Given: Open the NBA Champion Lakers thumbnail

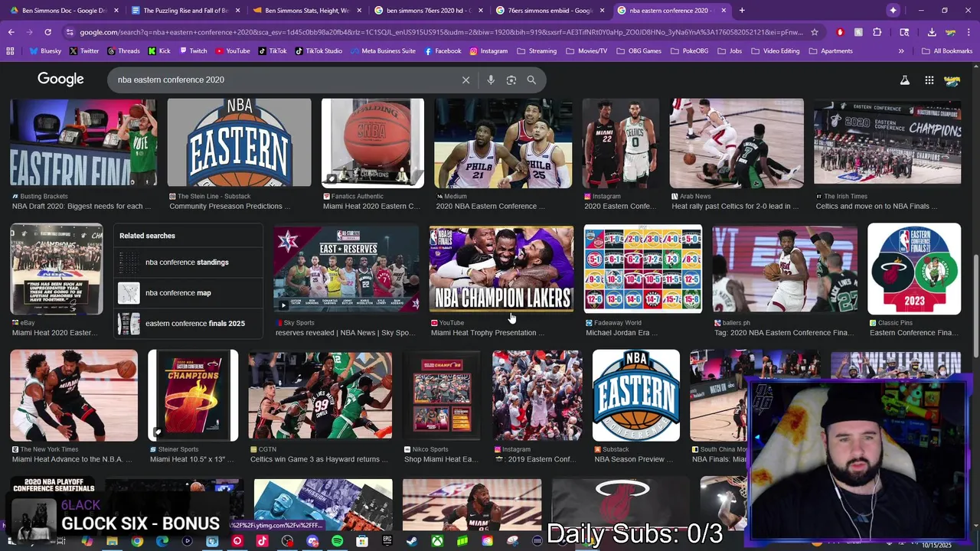Looking at the screenshot, I should coord(501,269).
